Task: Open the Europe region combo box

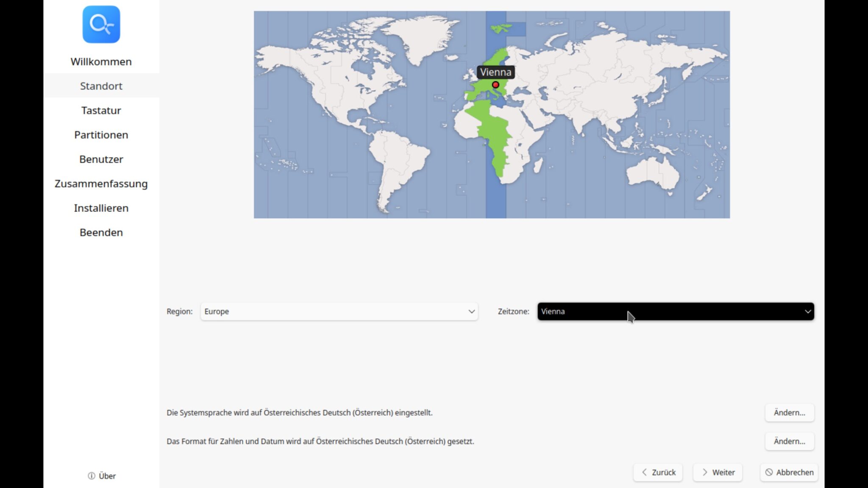Action: (331, 311)
